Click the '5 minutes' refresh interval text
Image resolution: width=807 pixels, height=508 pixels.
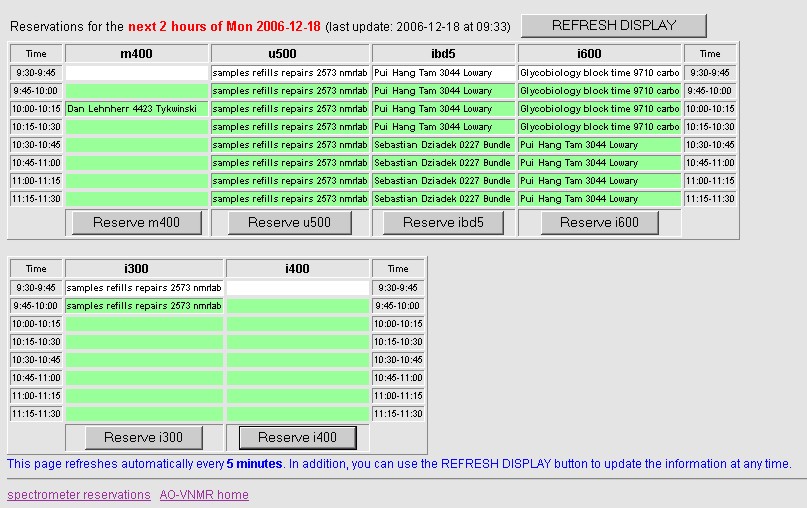(254, 464)
